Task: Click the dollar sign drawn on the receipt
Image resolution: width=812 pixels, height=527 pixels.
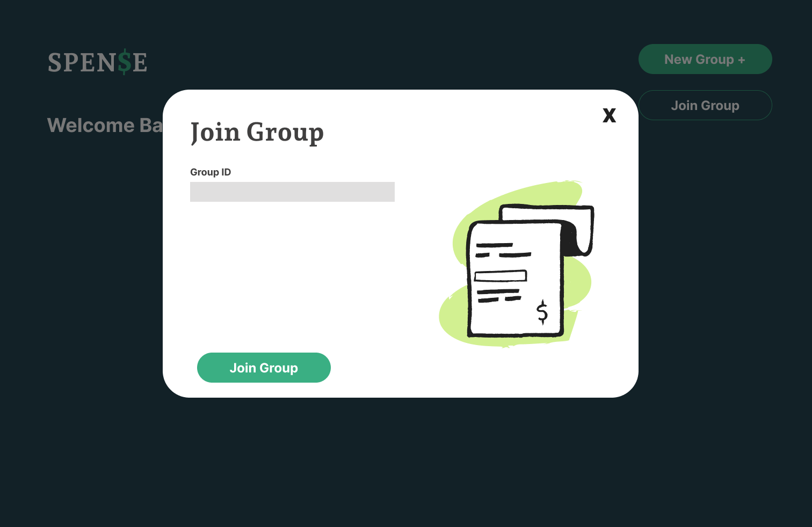Action: point(542,312)
